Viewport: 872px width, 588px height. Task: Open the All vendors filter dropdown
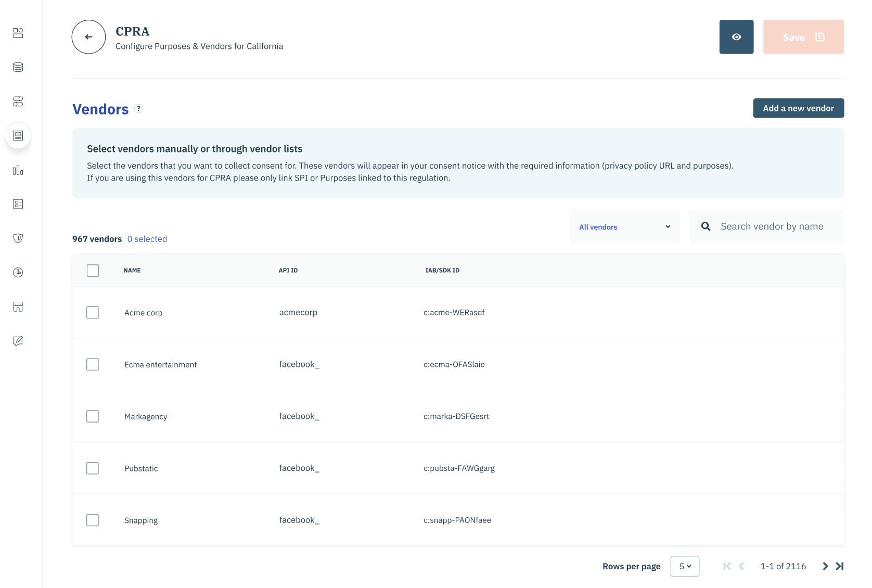pyautogui.click(x=624, y=226)
